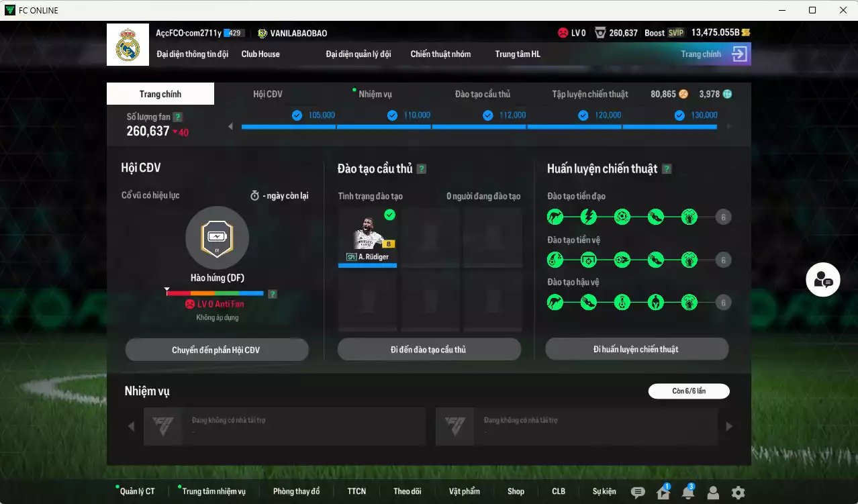Open the chat bubble icon in bottom bar
This screenshot has width=858, height=504.
tap(638, 493)
